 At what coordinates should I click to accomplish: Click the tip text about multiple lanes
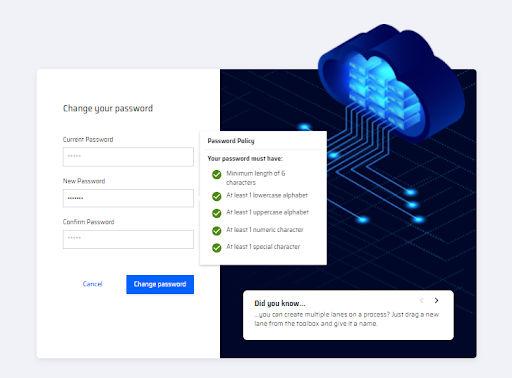coord(347,319)
